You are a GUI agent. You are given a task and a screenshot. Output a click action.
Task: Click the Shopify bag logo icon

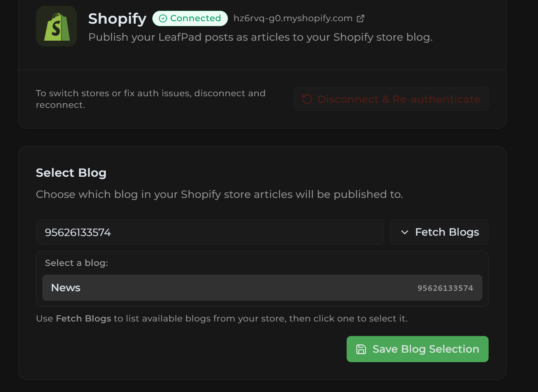point(56,26)
